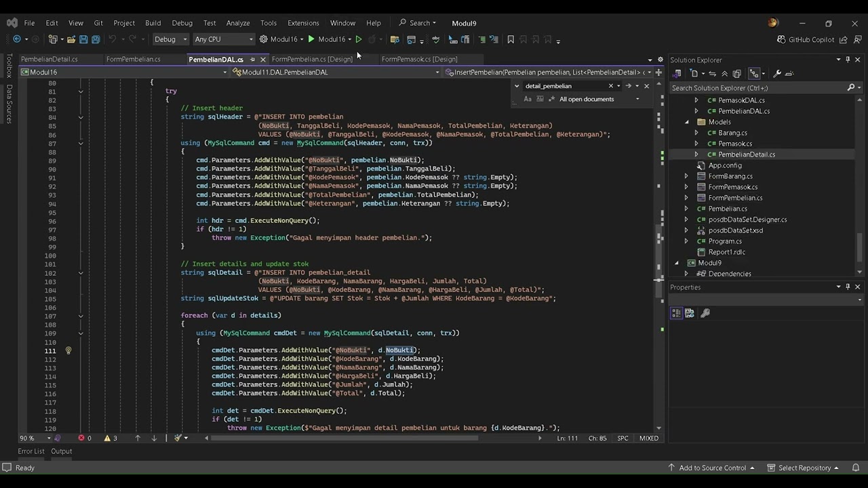The height and width of the screenshot is (488, 868).
Task: Click the Visual Studio logo icon
Action: click(12, 22)
